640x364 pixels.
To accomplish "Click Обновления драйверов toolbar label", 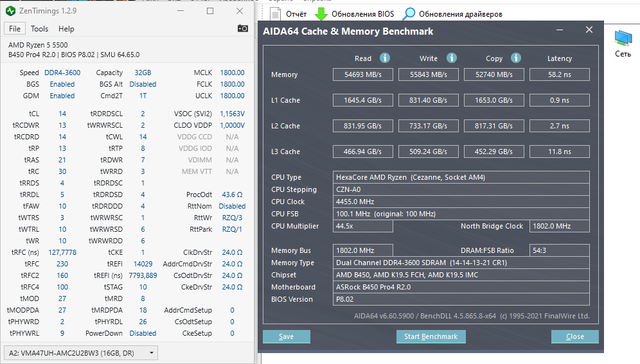I will coord(461,14).
